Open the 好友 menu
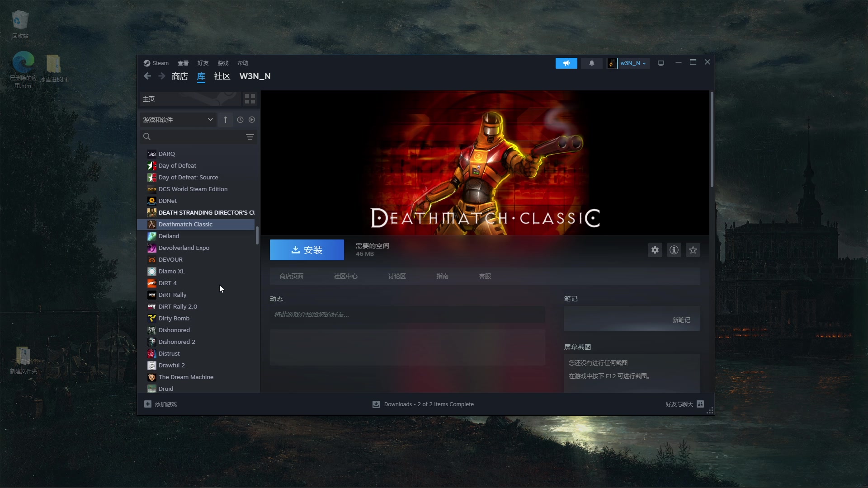The image size is (868, 488). (x=203, y=63)
